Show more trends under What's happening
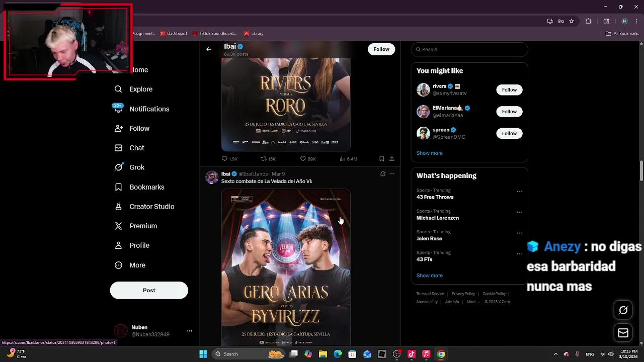Image resolution: width=644 pixels, height=362 pixels. tap(429, 276)
